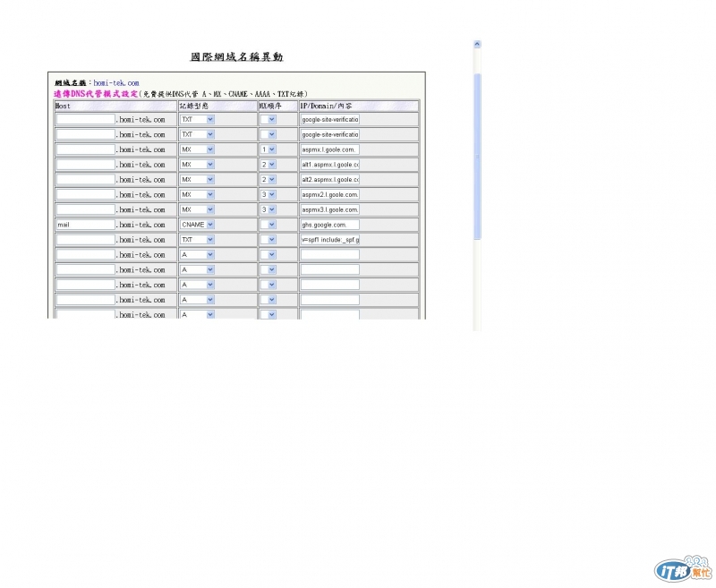The width and height of the screenshot is (716, 588).
Task: Open record type dropdown for alt2.aspmx row
Action: pos(197,180)
